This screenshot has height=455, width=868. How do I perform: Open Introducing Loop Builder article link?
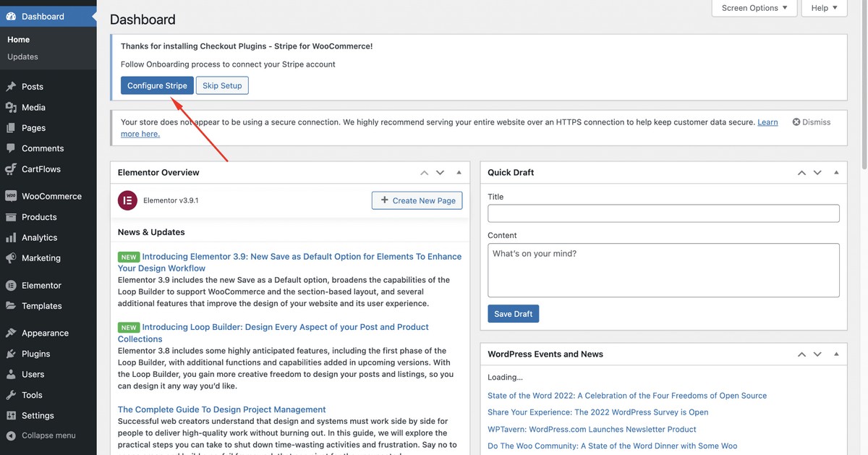coord(273,333)
